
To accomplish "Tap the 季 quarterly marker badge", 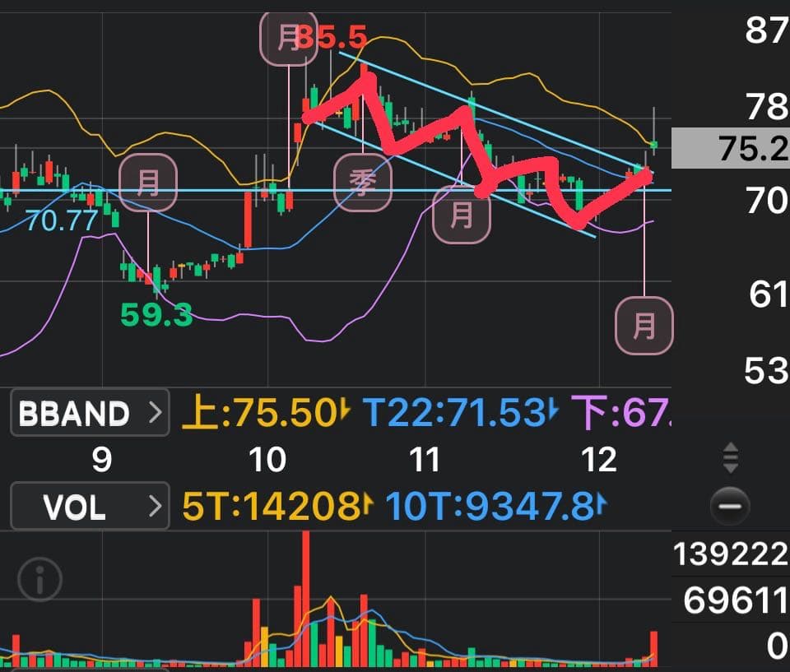I will pyautogui.click(x=363, y=183).
